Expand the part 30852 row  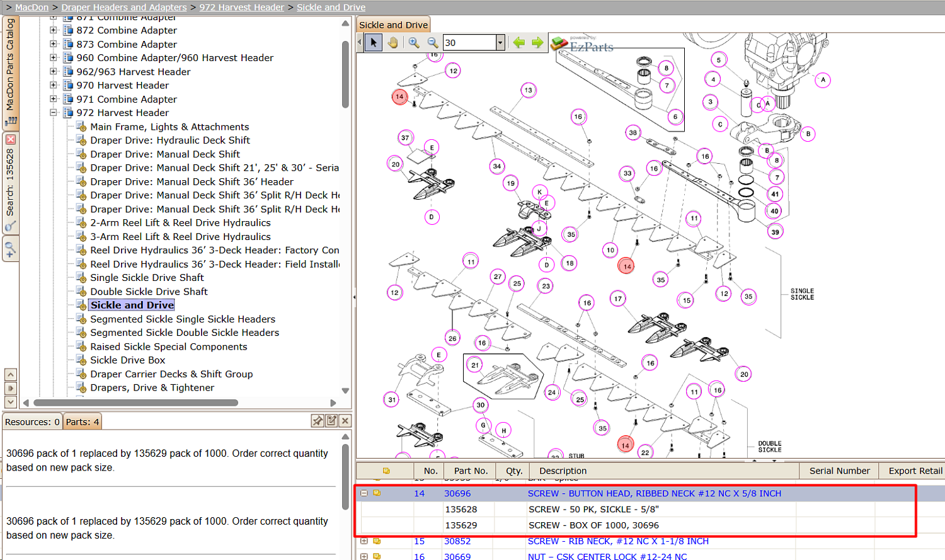364,541
